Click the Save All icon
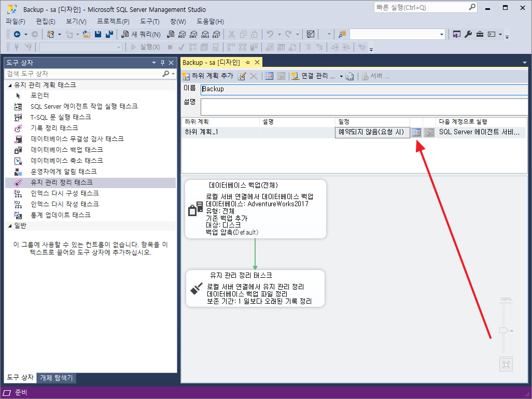532x399 pixels. click(109, 34)
